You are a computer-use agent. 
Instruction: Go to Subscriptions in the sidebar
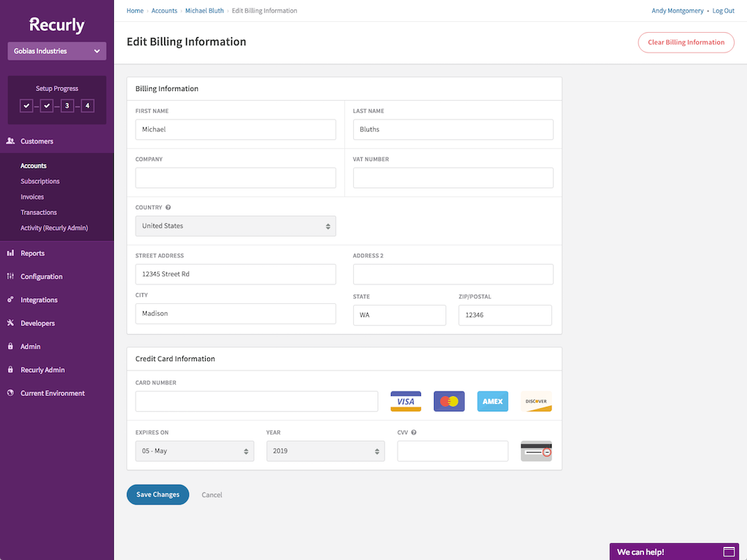(40, 181)
